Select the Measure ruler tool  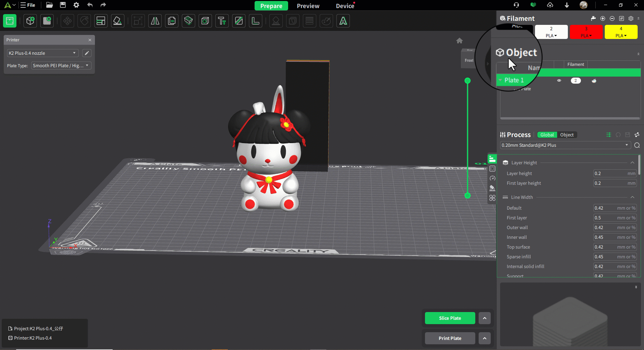click(x=256, y=21)
